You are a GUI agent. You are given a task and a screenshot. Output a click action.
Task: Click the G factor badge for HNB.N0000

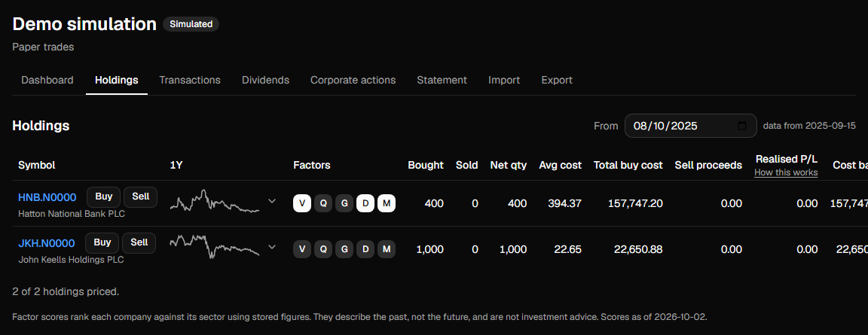(344, 203)
